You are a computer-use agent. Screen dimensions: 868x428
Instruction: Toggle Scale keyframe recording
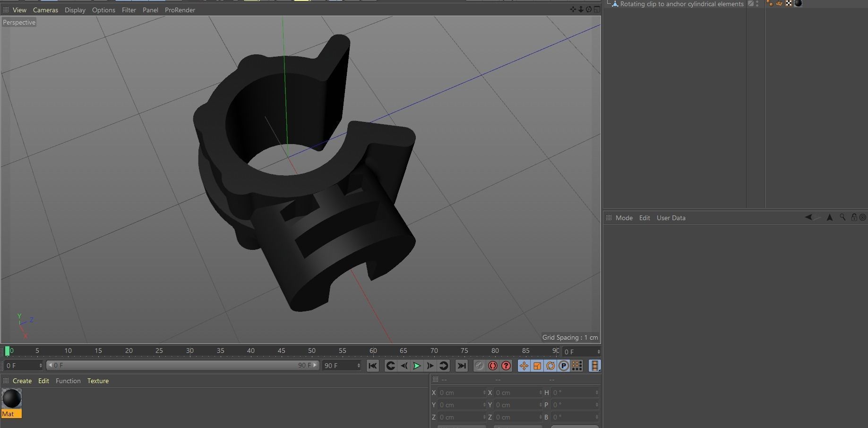537,366
